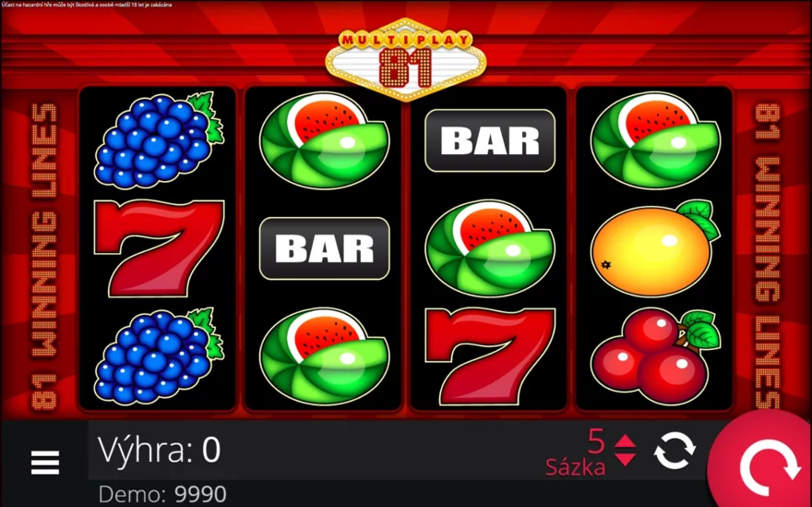The image size is (812, 507).
Task: Click the Multiplay 81 logo
Action: point(406,60)
